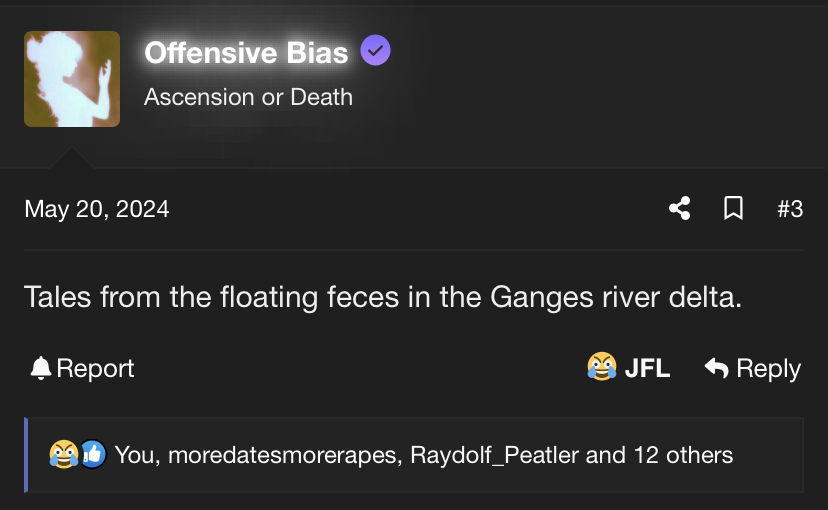Image resolution: width=828 pixels, height=510 pixels.
Task: Click the bell icon beside Report
Action: click(41, 368)
